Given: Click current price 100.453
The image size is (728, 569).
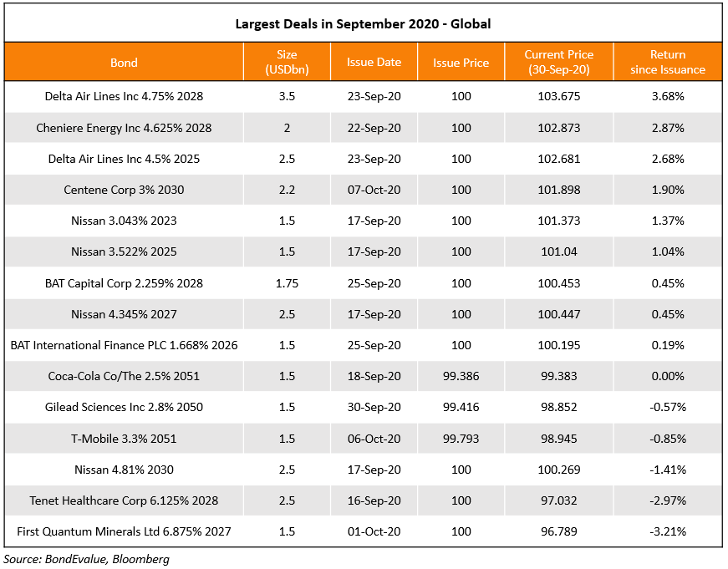Looking at the screenshot, I should click(x=559, y=283).
